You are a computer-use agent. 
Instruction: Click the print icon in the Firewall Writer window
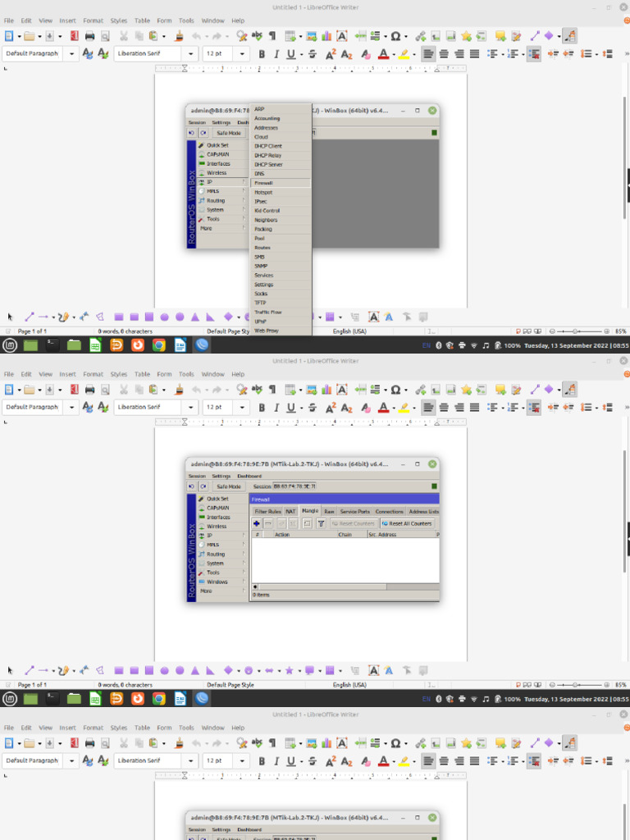point(89,390)
